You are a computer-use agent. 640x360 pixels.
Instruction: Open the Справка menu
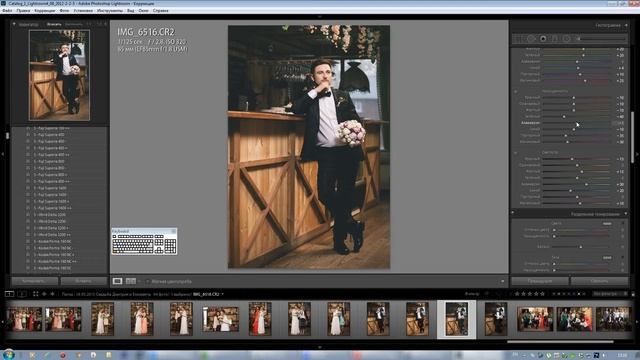click(x=160, y=11)
